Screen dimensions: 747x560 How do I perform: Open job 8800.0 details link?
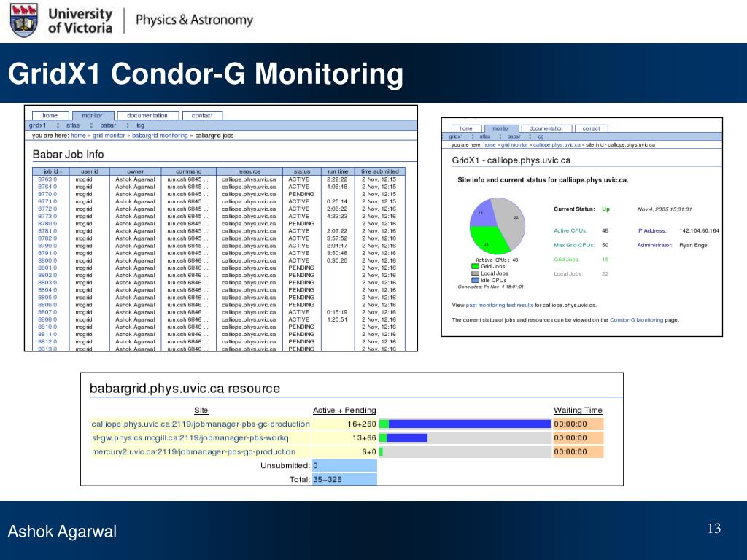point(47,260)
